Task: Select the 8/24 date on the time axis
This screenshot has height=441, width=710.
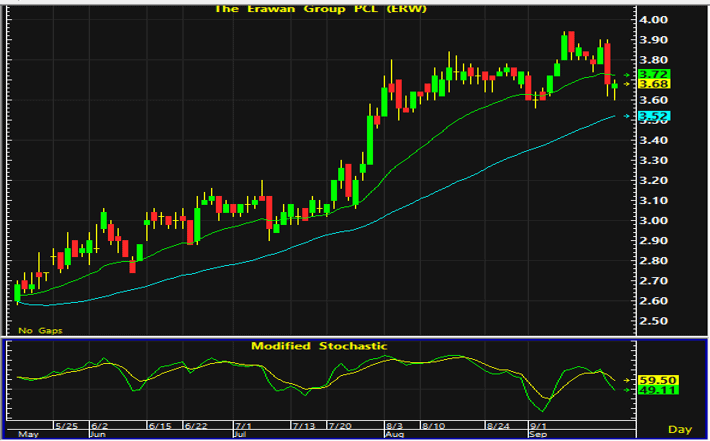Action: [498, 426]
